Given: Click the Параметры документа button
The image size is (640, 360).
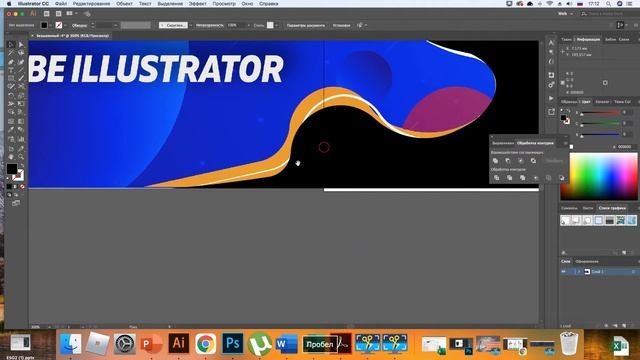Looking at the screenshot, I should pyautogui.click(x=306, y=25).
